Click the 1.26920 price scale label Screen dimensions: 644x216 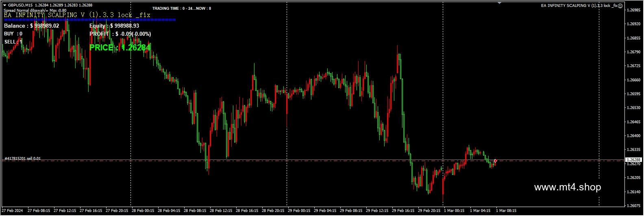(x=634, y=24)
